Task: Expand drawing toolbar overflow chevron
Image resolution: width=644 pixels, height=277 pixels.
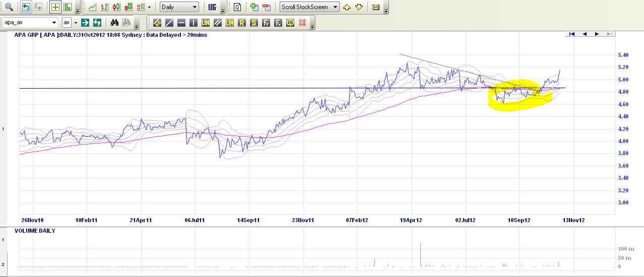Action: click(312, 26)
